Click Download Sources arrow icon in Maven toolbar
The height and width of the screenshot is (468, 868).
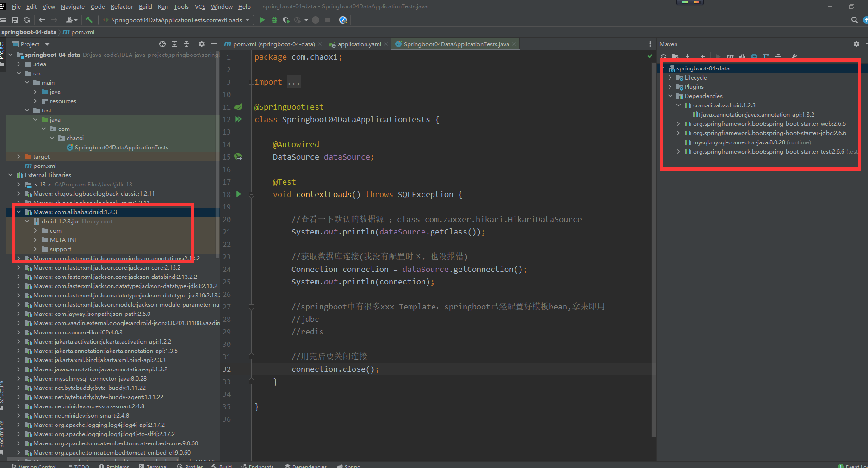click(688, 56)
